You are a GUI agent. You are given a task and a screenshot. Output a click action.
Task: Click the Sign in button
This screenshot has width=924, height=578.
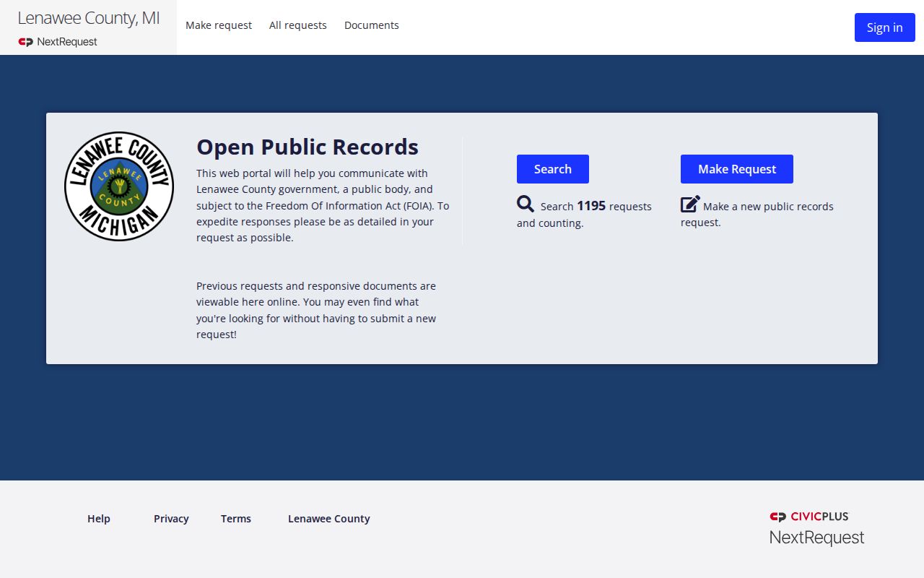(885, 27)
